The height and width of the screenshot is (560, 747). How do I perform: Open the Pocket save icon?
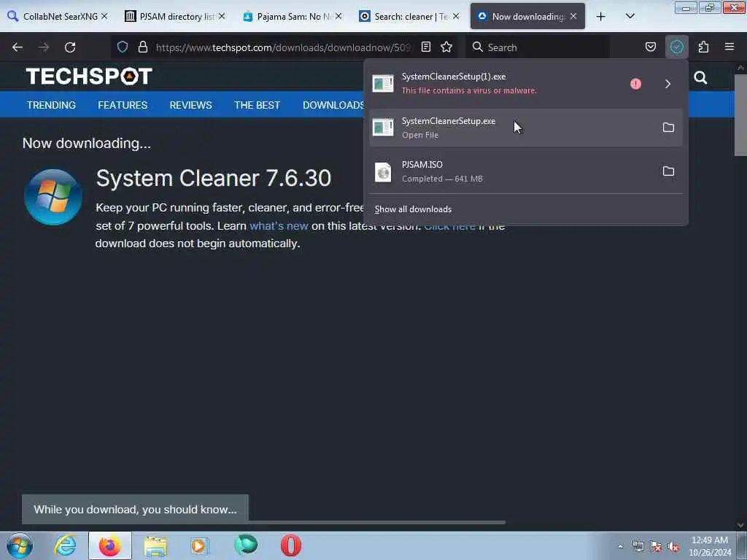click(x=650, y=47)
